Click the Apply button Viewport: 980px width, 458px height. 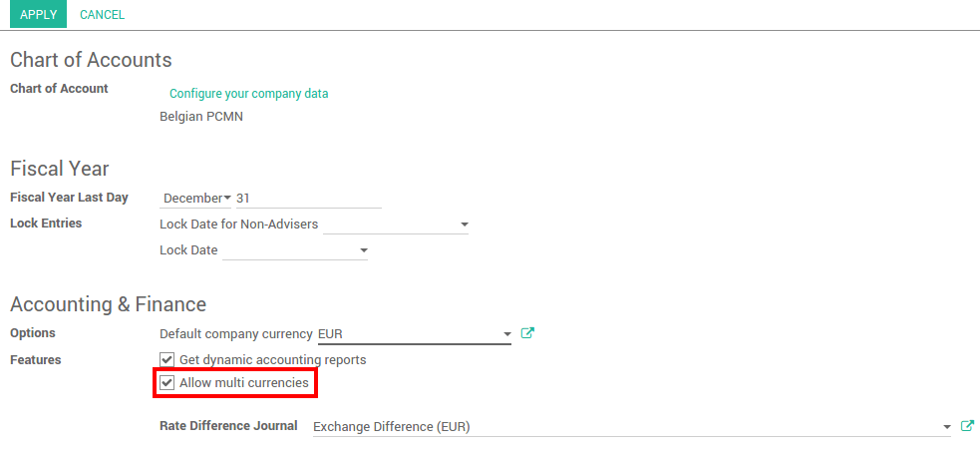(x=38, y=15)
